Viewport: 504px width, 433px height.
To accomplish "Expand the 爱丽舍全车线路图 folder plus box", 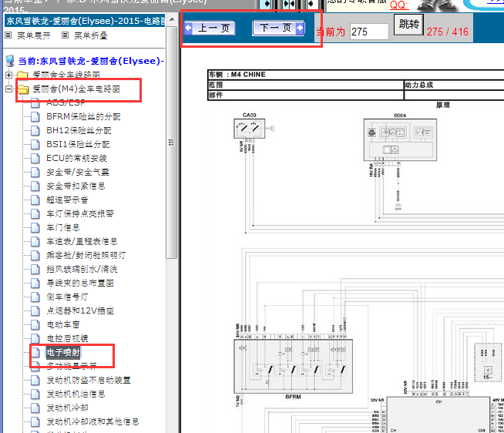I will tap(8, 75).
